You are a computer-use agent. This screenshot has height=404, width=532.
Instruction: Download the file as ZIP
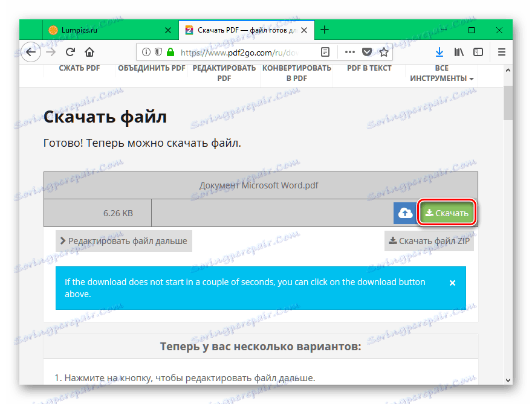click(429, 240)
